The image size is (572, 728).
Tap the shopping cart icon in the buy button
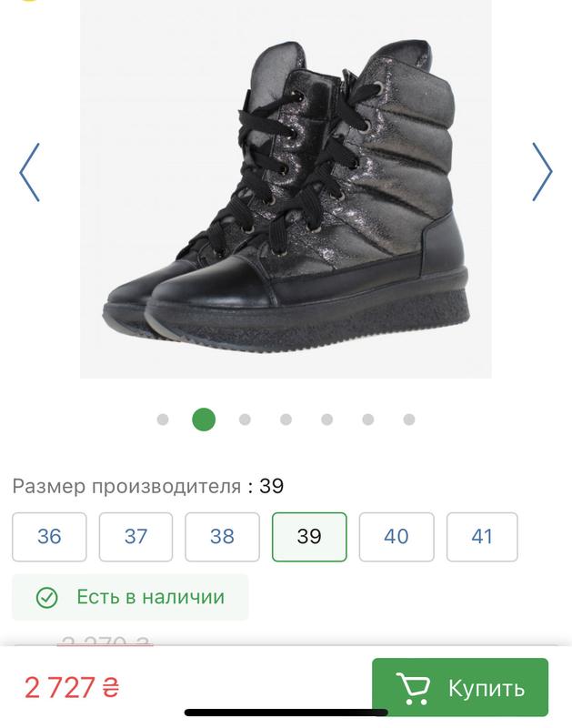click(413, 689)
